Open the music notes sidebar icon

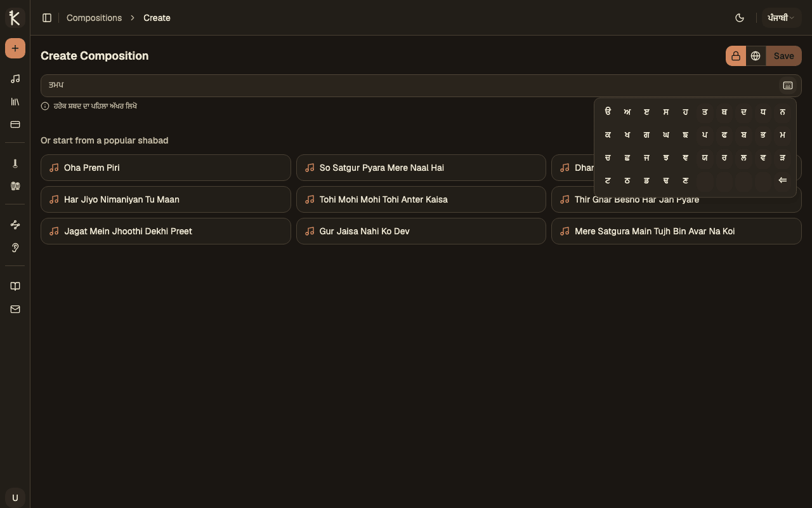point(15,79)
